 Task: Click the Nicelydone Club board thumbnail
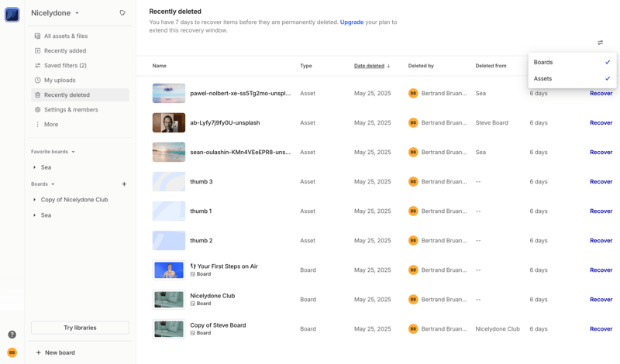pyautogui.click(x=168, y=300)
